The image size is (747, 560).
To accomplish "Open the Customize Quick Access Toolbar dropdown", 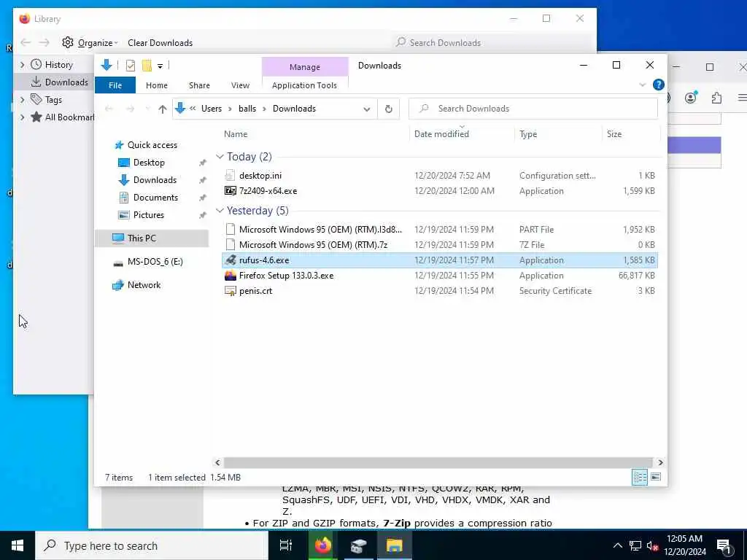I will click(x=160, y=66).
